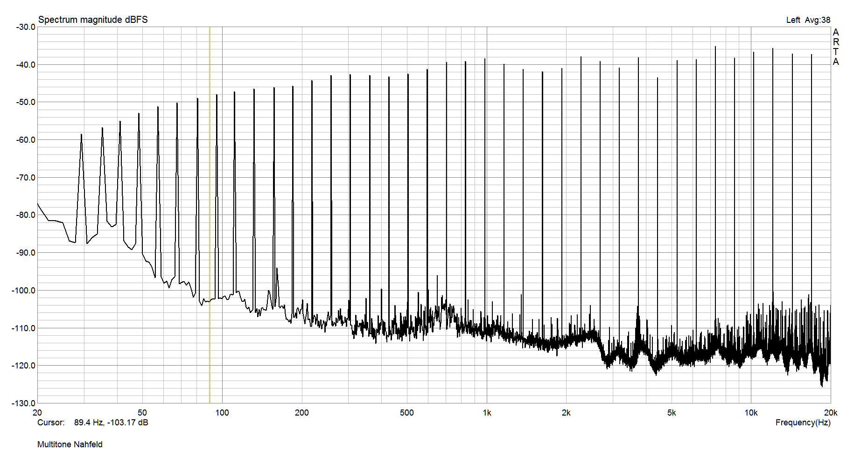Viewport: 868px width, 451px height.
Task: Click the "Spectrum magnitude dBFS" title
Action: point(93,20)
